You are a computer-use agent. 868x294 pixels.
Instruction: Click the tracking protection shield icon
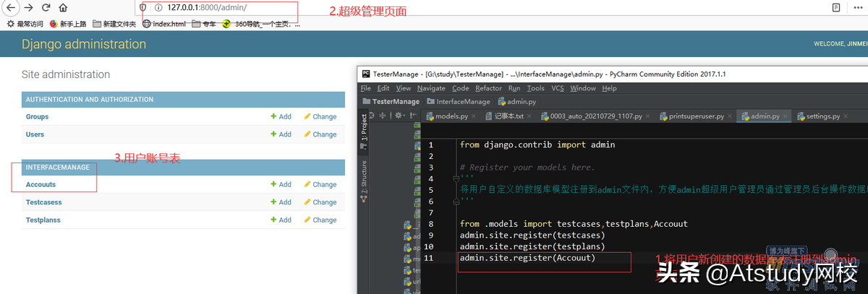143,7
